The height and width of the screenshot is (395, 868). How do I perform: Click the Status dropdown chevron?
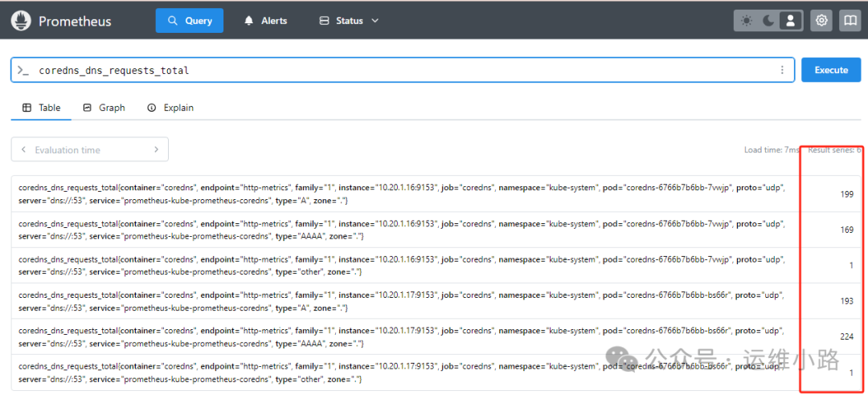[375, 21]
